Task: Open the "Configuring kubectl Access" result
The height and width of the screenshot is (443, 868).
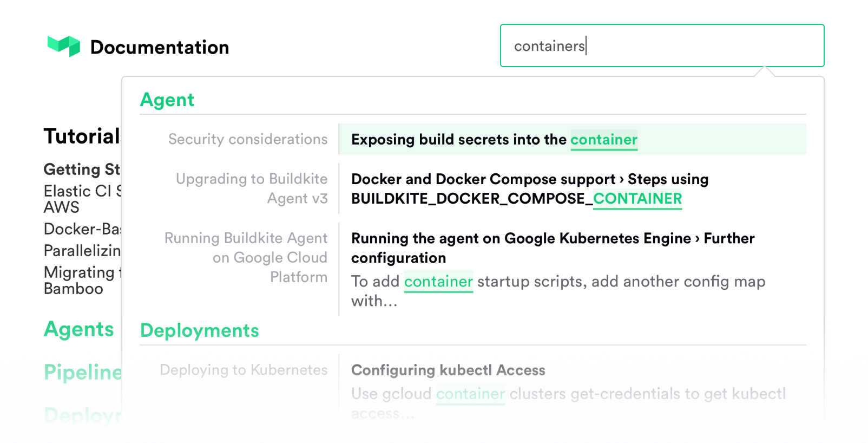Action: click(x=448, y=370)
